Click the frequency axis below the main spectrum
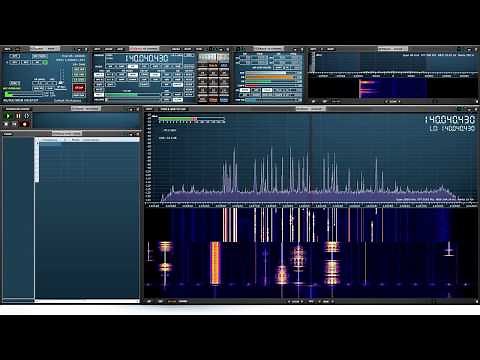 (x=311, y=206)
